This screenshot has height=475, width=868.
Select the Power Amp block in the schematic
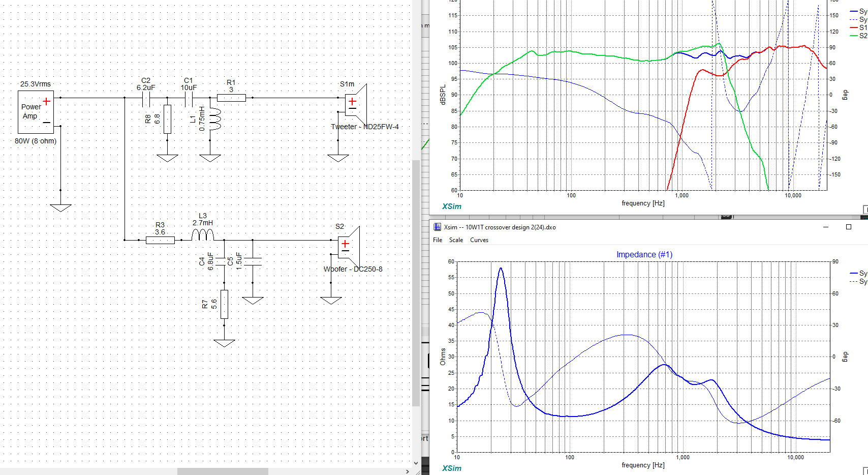click(x=36, y=112)
